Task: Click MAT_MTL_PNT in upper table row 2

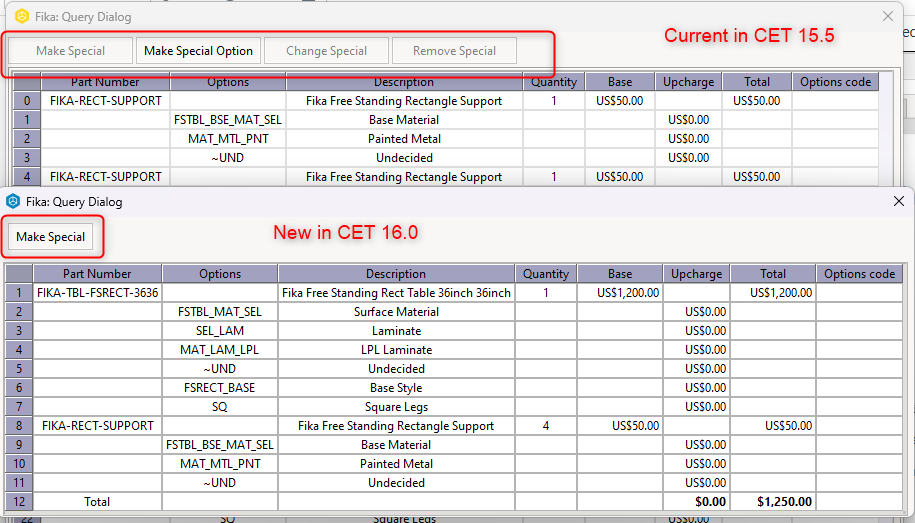Action: [228, 138]
